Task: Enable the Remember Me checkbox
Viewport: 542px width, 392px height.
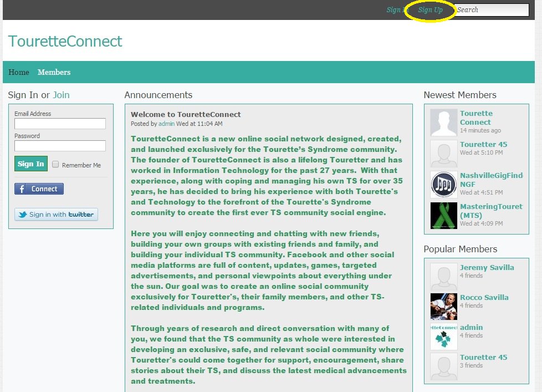Action: click(x=55, y=165)
